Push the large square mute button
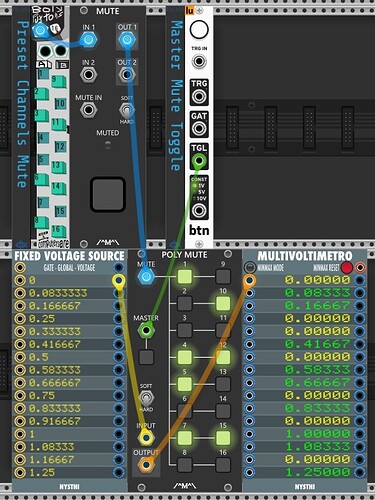 click(108, 194)
